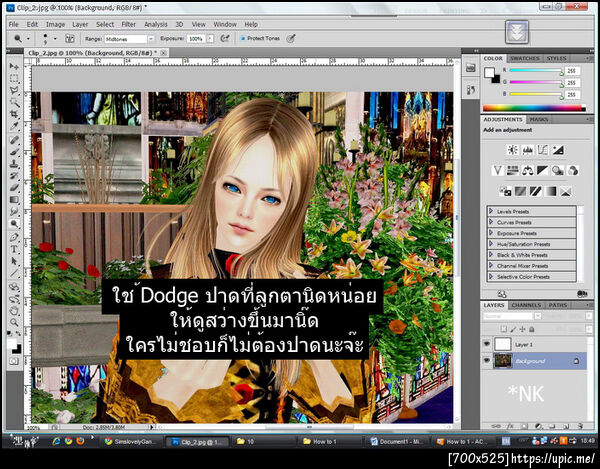This screenshot has width=600, height=469.
Task: Select the Move tool
Action: [14, 66]
